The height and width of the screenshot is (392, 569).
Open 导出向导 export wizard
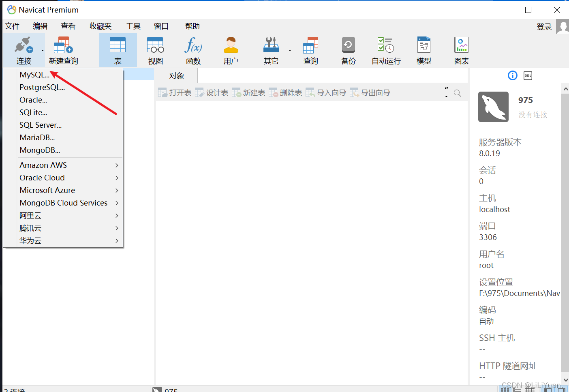coord(370,93)
